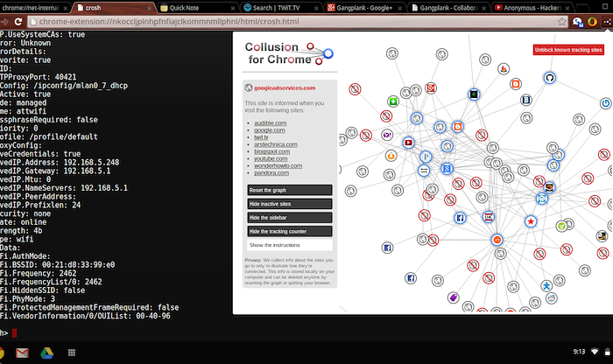This screenshot has width=613, height=364.
Task: Click the flame icon node
Action: tap(504, 69)
